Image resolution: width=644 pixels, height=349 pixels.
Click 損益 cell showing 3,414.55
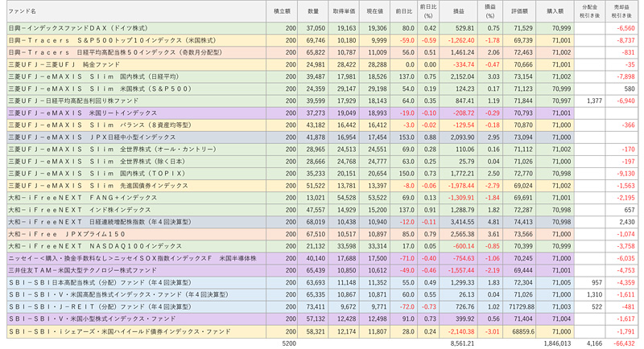click(x=462, y=222)
